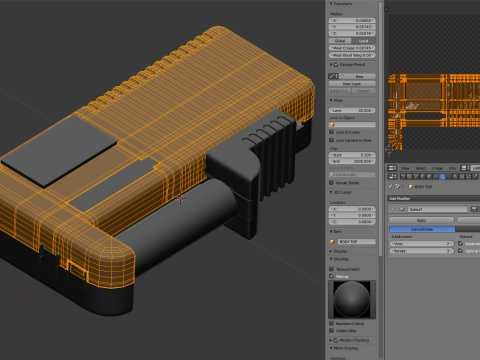
Task: Toggle the pin icon in properties breadcrumb
Action: click(390, 187)
